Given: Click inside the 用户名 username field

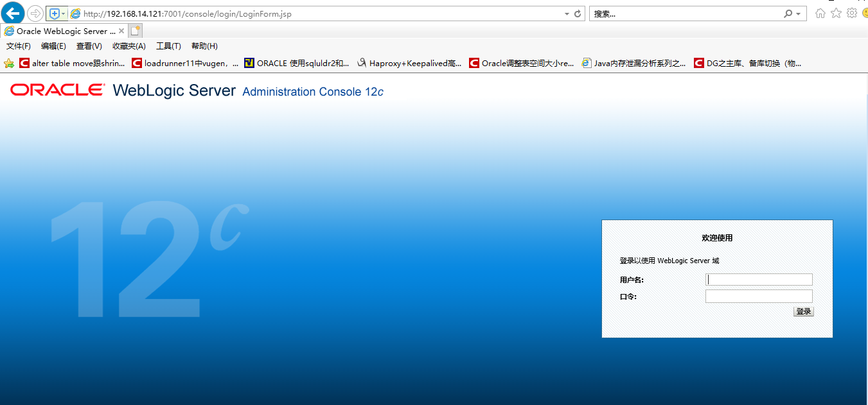Looking at the screenshot, I should (x=759, y=279).
